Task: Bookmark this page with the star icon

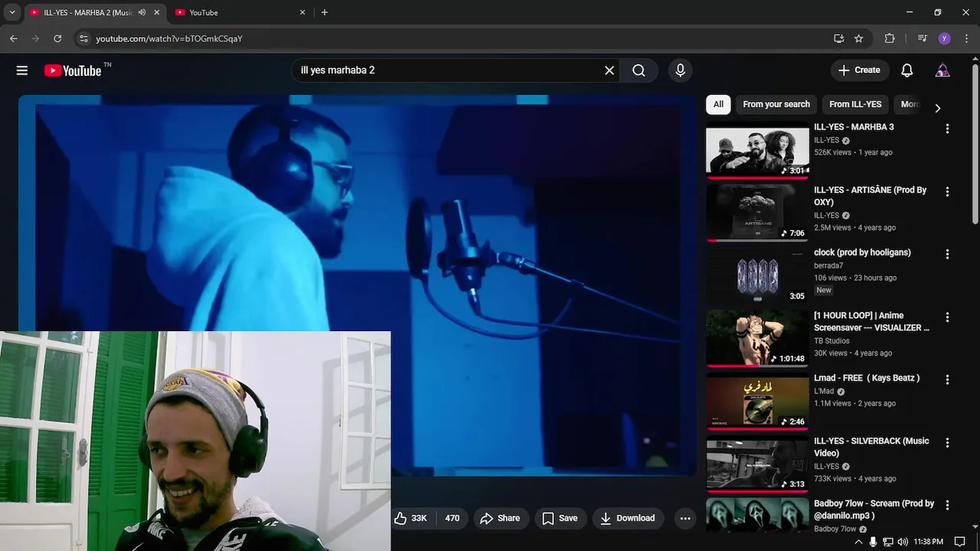Action: click(x=859, y=38)
